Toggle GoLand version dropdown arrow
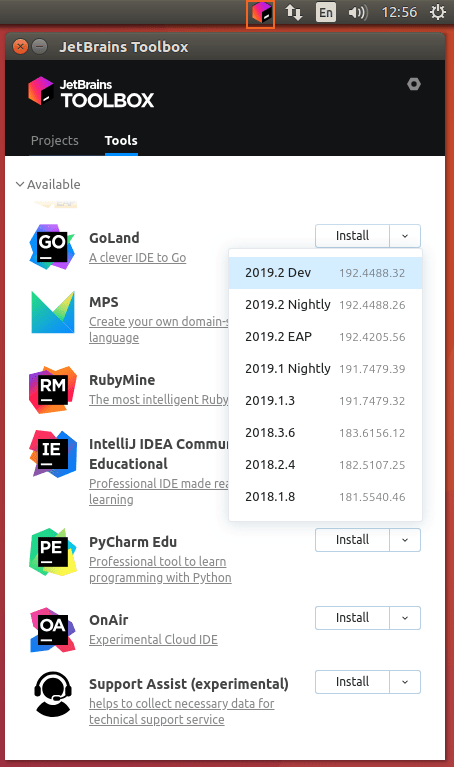 405,236
